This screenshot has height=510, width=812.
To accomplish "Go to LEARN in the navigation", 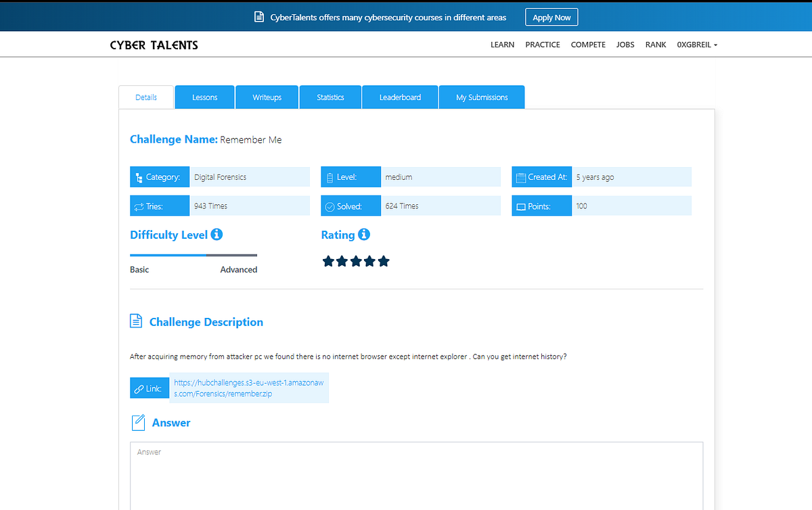I will pyautogui.click(x=502, y=45).
